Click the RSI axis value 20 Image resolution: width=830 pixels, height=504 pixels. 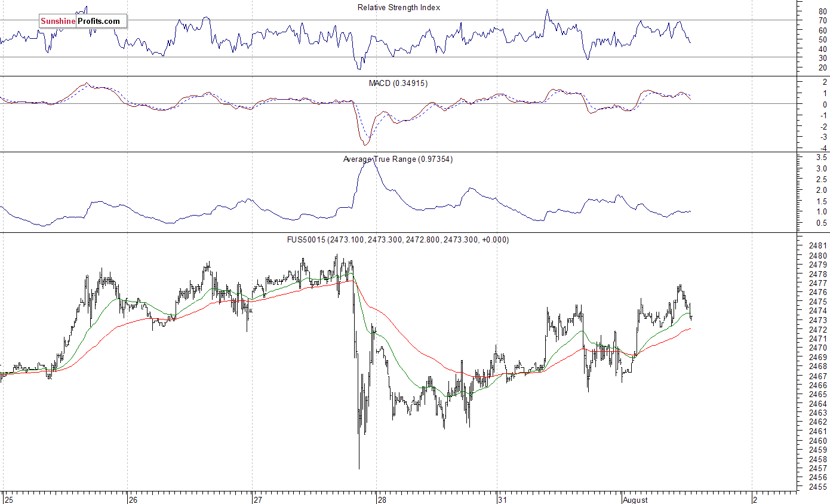[823, 67]
